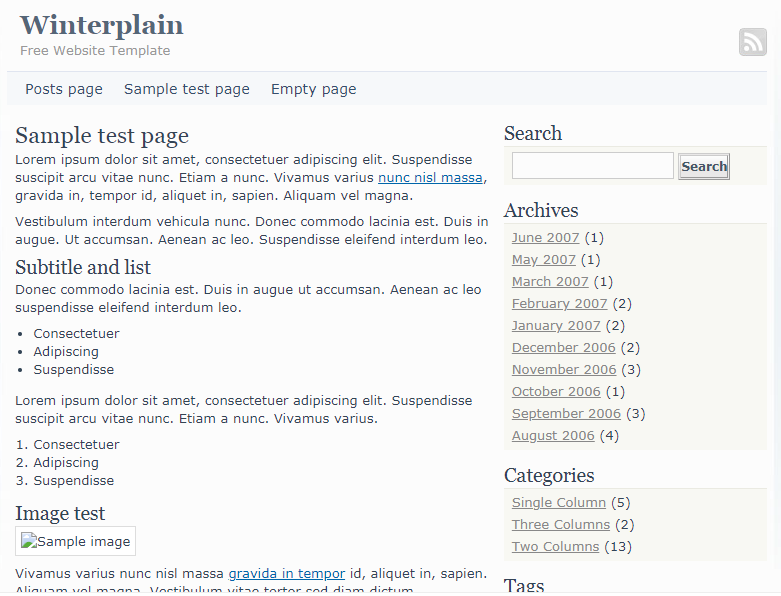Open the Posts page menu item
Viewport: 781px width, 596px height.
tap(64, 89)
